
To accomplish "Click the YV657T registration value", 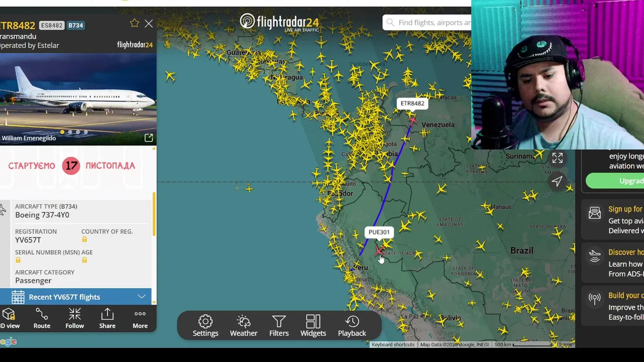I will (28, 240).
